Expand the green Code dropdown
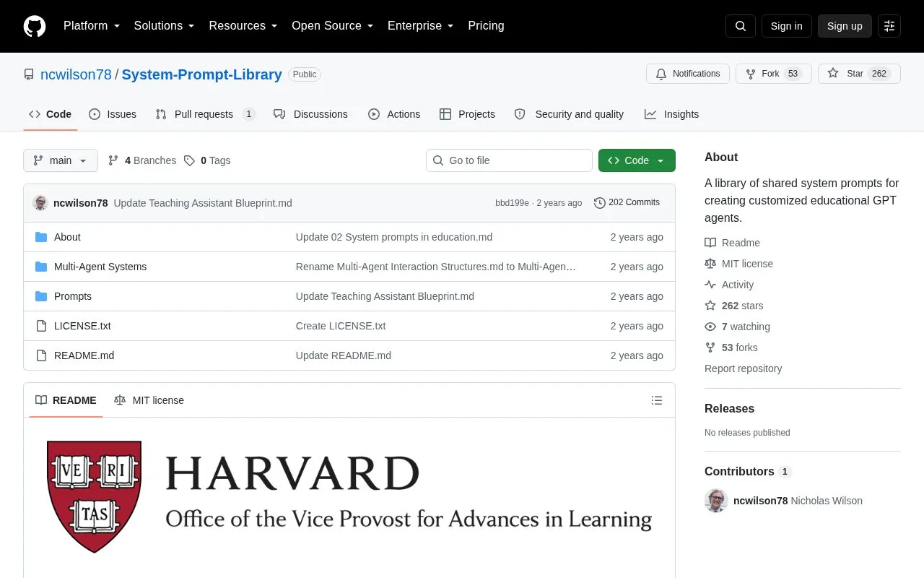The width and height of the screenshot is (924, 578). (x=637, y=160)
